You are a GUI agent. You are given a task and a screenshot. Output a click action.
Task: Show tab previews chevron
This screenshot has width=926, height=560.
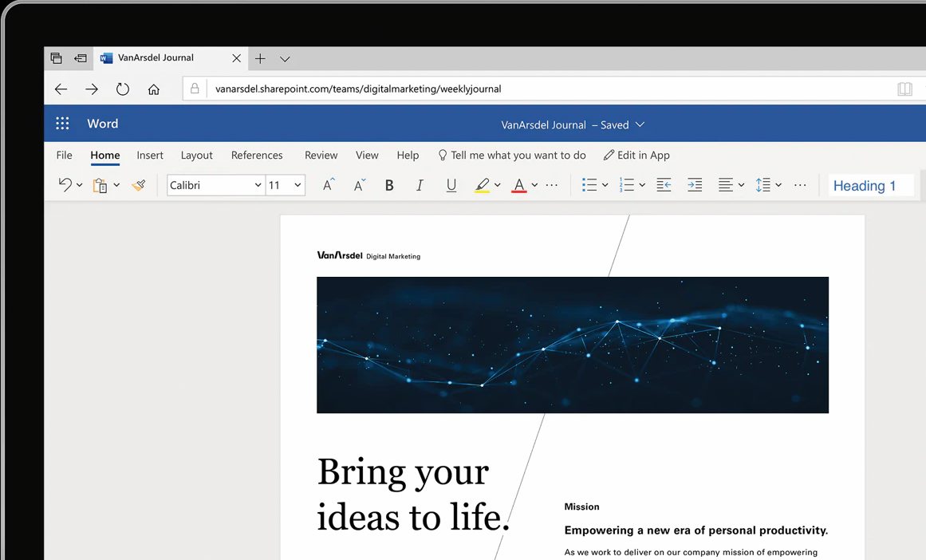click(285, 59)
